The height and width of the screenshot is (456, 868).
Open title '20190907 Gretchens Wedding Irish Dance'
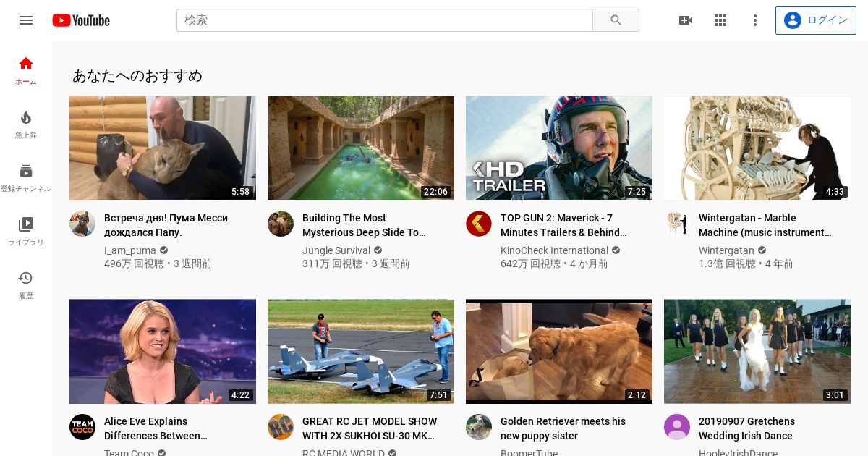coord(746,428)
